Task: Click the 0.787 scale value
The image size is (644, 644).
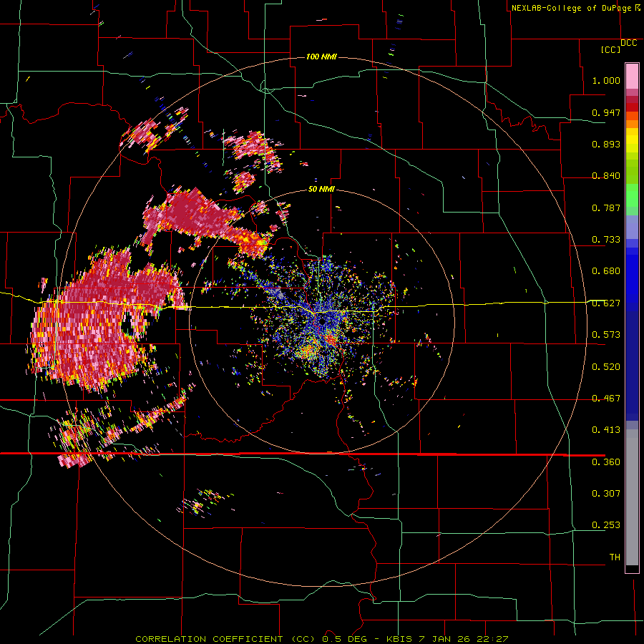Action: [606, 208]
